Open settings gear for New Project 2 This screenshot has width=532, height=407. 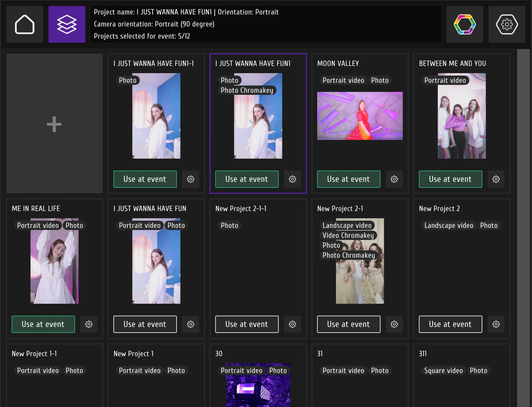click(496, 324)
